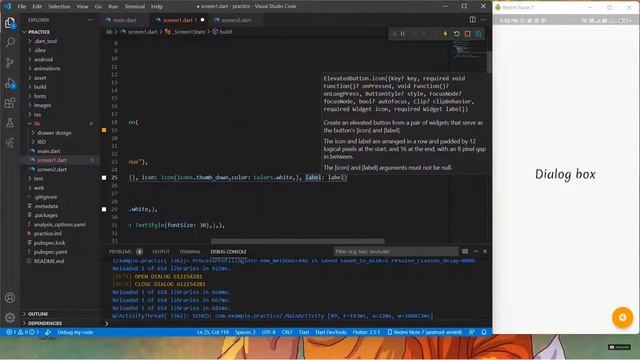Open the Selection menu

click(59, 7)
